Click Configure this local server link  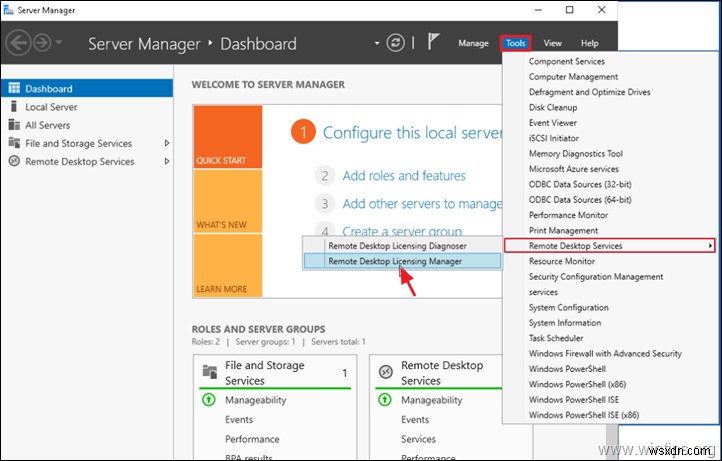pyautogui.click(x=413, y=133)
